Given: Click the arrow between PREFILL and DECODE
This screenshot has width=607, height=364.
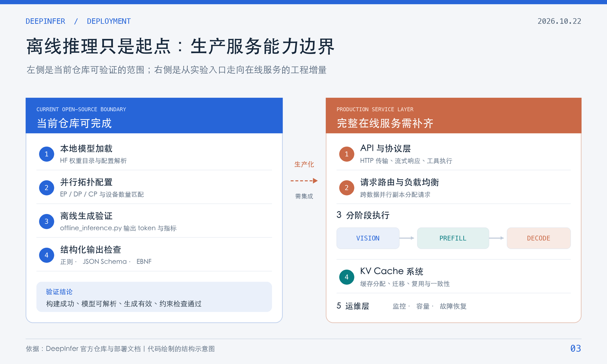Looking at the screenshot, I should click(496, 238).
